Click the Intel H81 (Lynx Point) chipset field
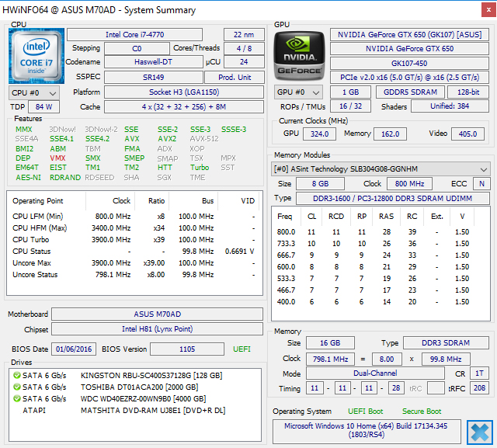 point(157,329)
